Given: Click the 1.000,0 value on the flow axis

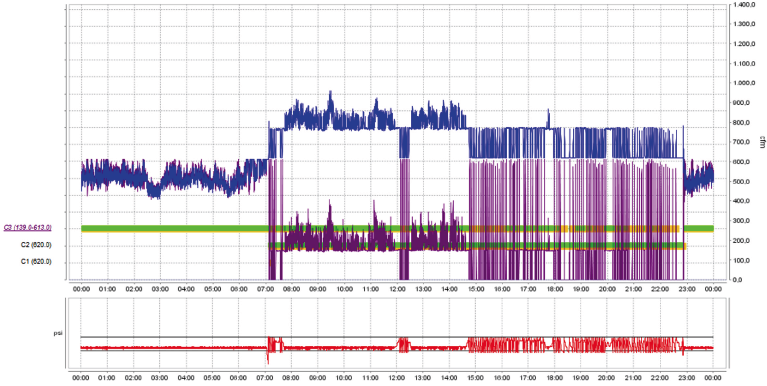Looking at the screenshot, I should (743, 83).
